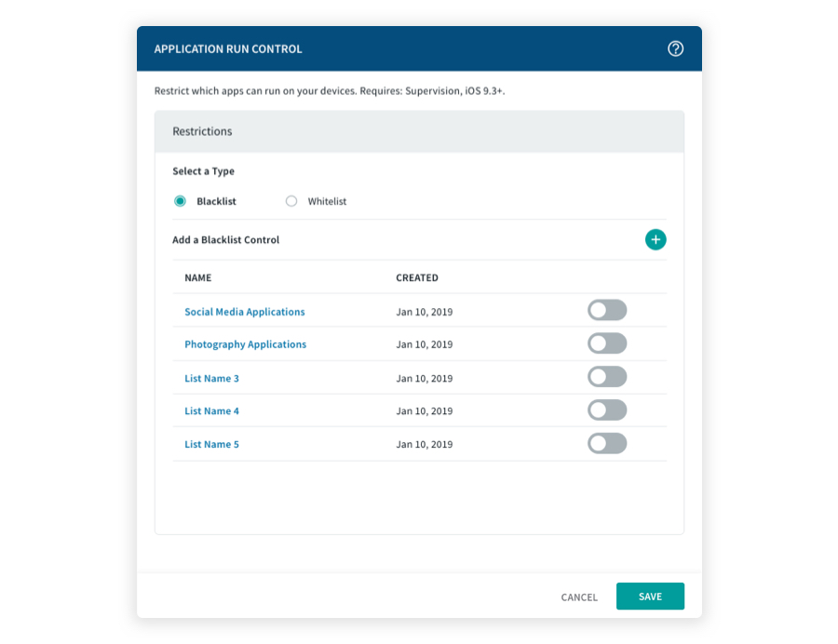Choose the Whitelist radio option

(x=291, y=201)
